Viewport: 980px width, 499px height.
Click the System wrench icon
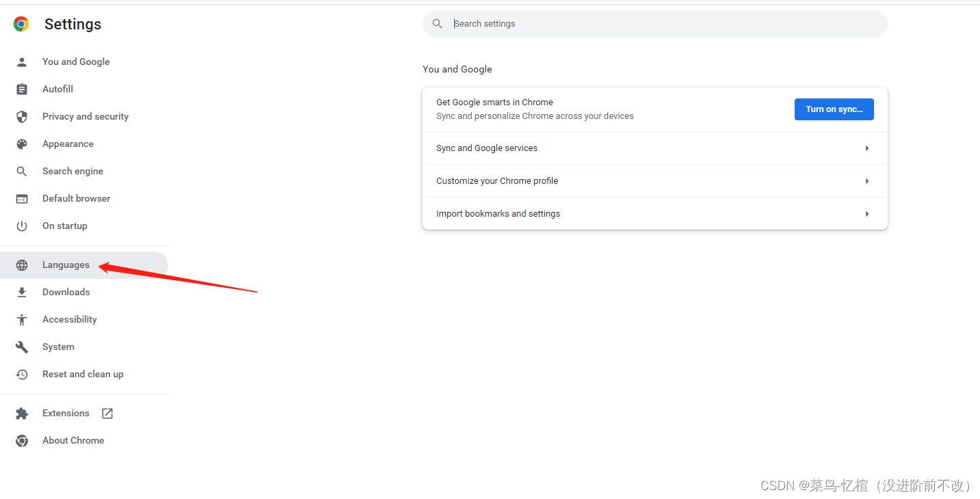tap(22, 347)
